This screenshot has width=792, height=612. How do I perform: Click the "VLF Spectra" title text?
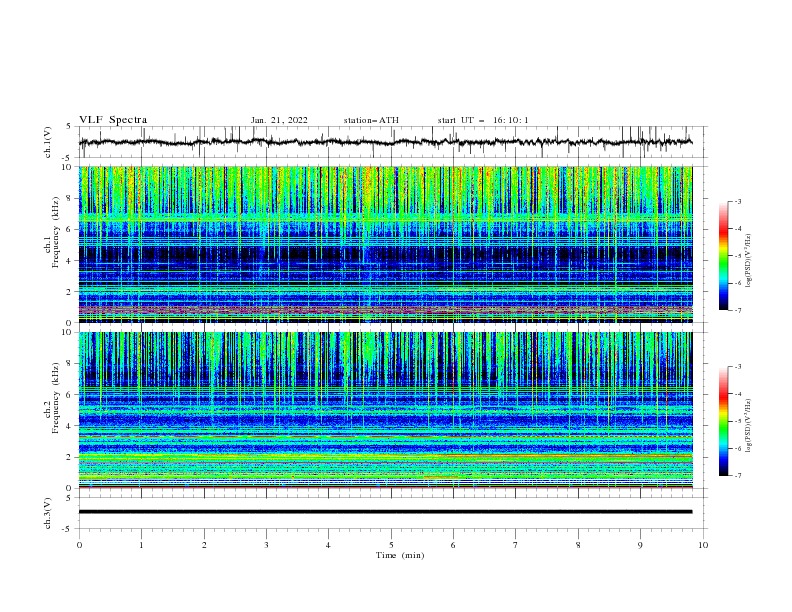(113, 120)
